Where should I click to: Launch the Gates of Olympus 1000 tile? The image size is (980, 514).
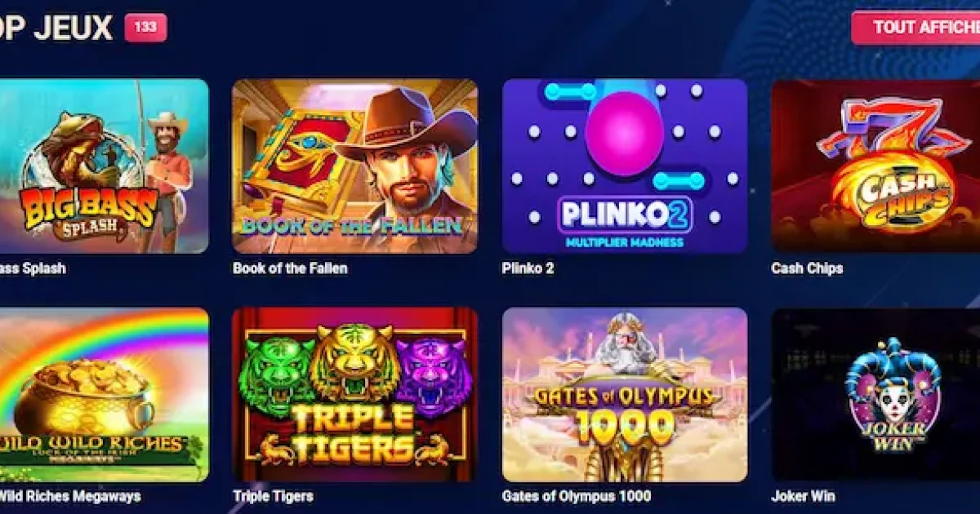(x=625, y=395)
